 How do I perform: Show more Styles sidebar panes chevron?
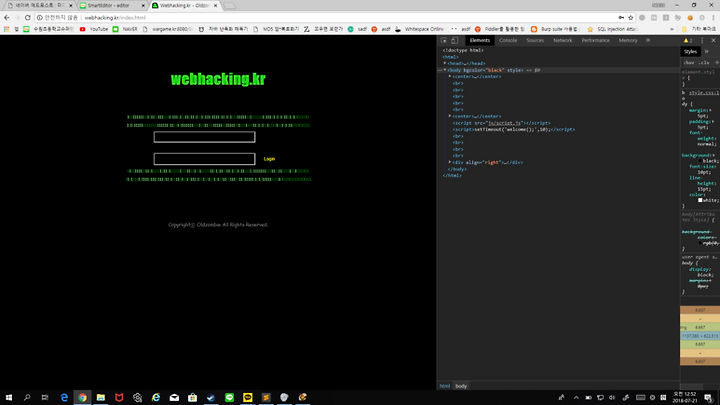pyautogui.click(x=707, y=51)
